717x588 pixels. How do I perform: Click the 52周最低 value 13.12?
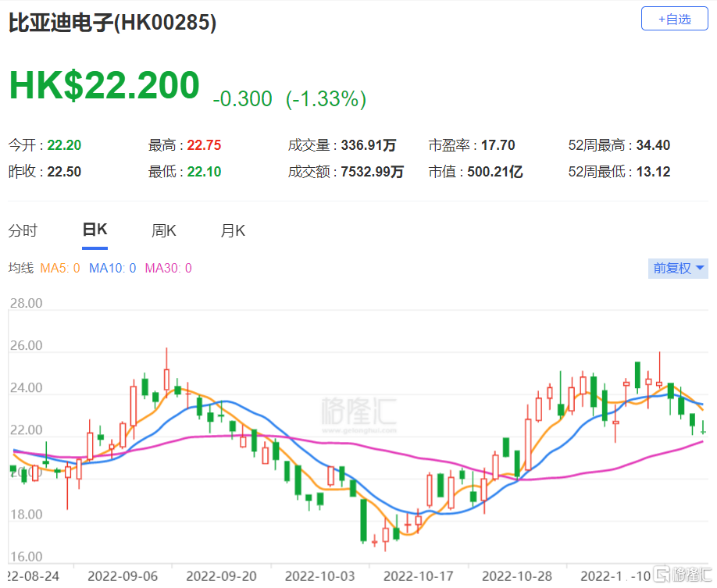[x=653, y=172]
